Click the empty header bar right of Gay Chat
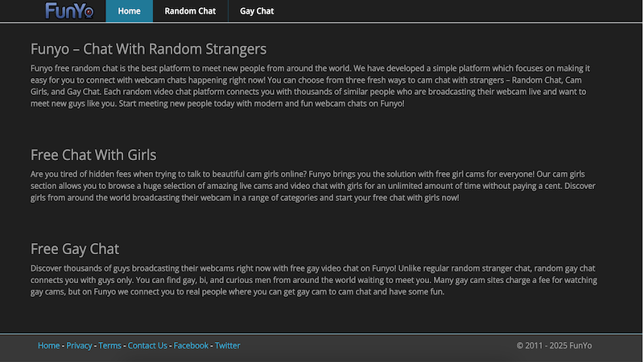This screenshot has height=362, width=644. (459, 11)
